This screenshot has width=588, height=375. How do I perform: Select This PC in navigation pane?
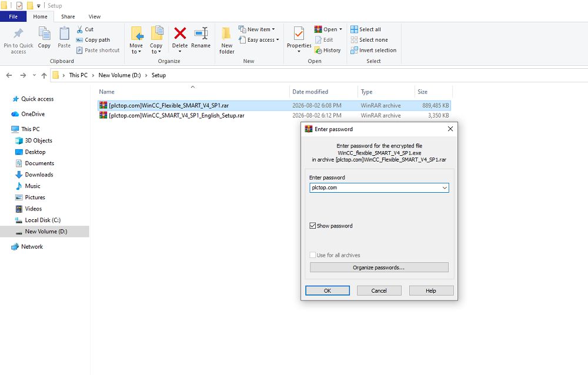[x=25, y=129]
